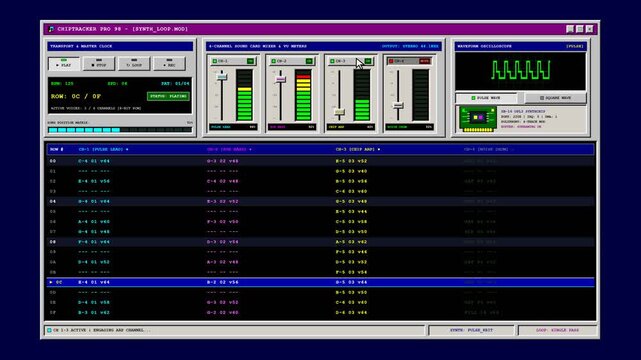Toggle CH-1 channel enable checkbox
641x360 pixels.
click(x=215, y=61)
